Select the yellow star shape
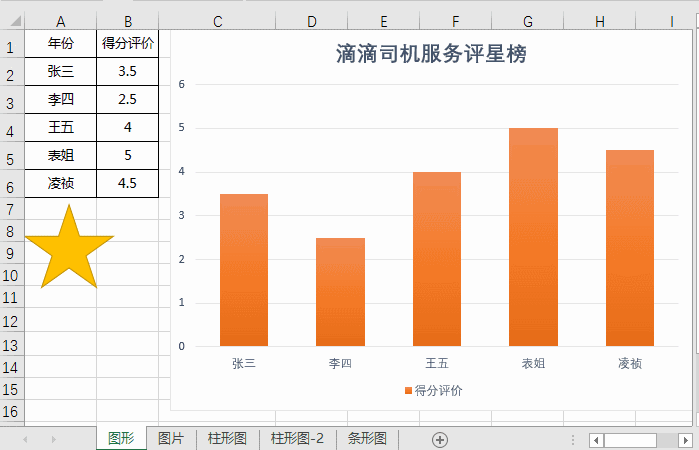Viewport: 699px width, 450px height. click(69, 248)
